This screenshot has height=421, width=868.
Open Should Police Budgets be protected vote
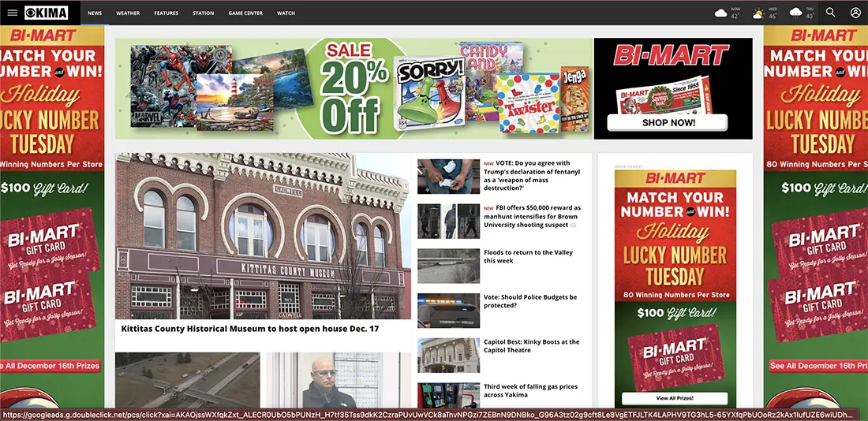pyautogui.click(x=530, y=301)
